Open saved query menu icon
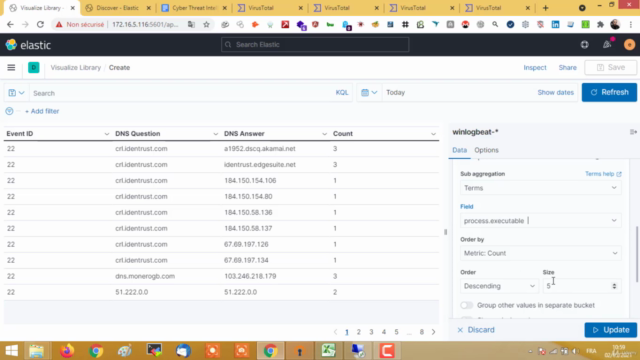Viewport: 640px width, 360px height. [16, 93]
